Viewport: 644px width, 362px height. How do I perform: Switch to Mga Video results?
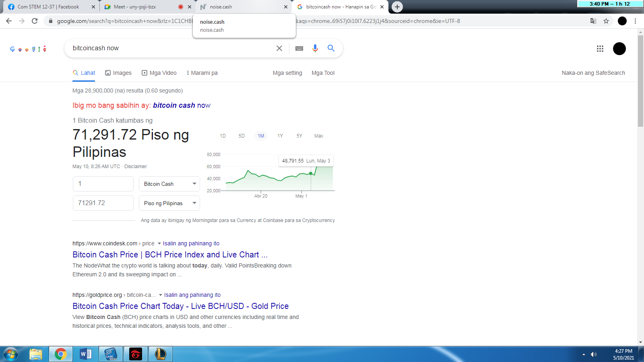159,73
